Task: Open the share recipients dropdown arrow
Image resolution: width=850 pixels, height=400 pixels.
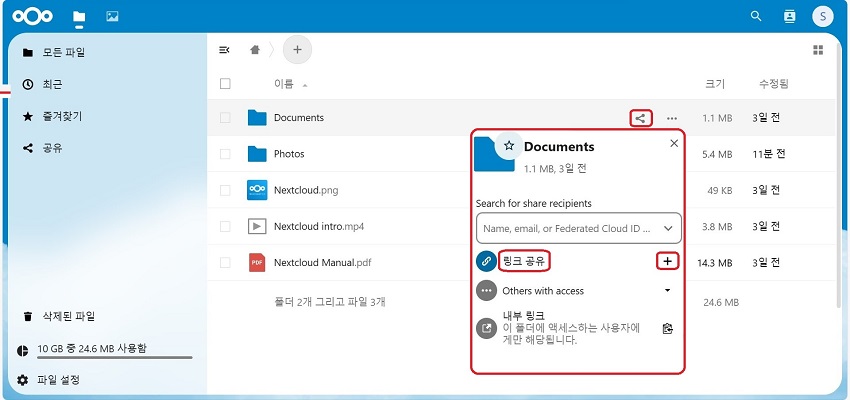Action: pos(667,229)
